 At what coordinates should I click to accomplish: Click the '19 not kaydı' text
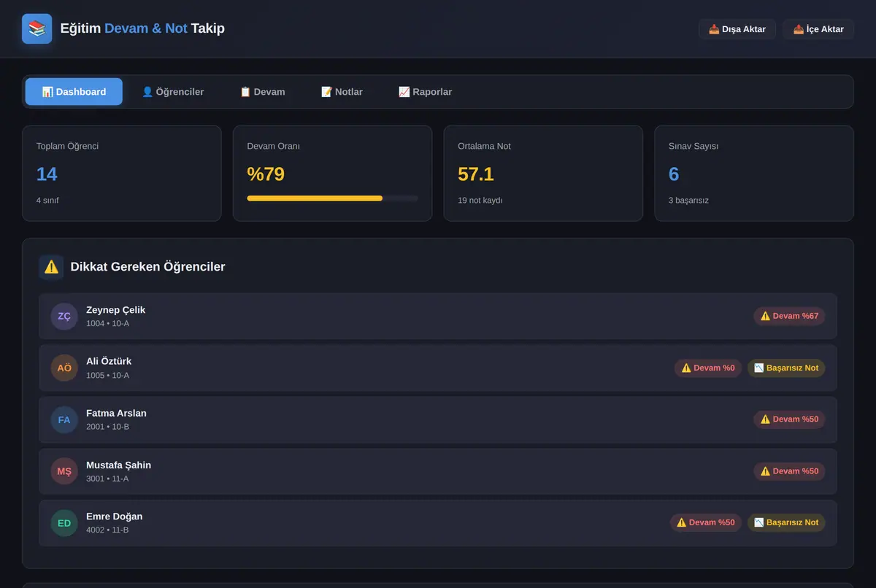click(x=480, y=201)
